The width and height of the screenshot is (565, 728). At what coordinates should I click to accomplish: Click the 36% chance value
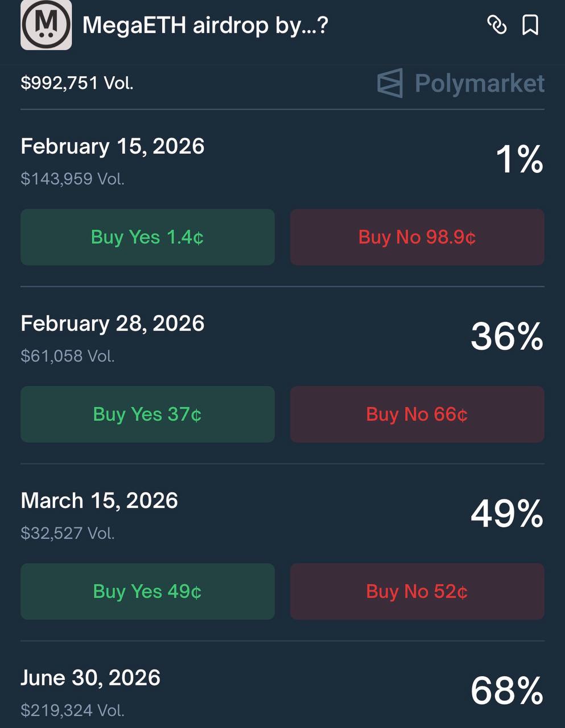point(507,337)
